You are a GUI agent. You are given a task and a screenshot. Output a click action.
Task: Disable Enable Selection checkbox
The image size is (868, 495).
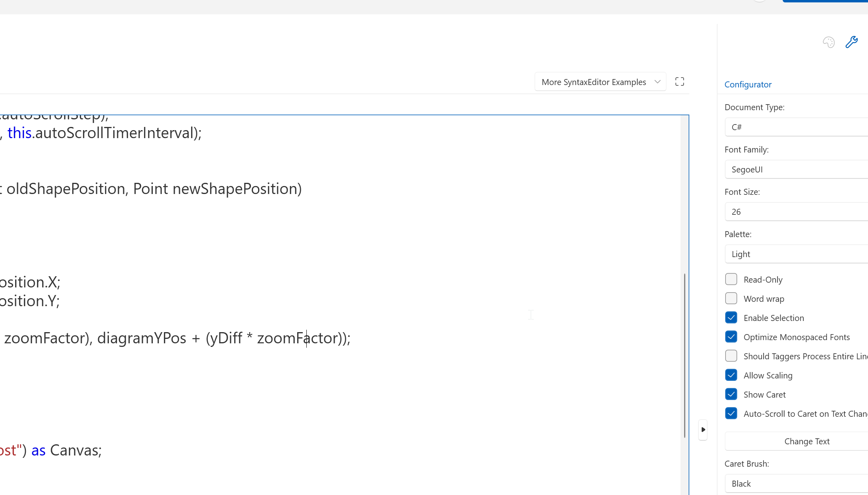click(x=731, y=318)
